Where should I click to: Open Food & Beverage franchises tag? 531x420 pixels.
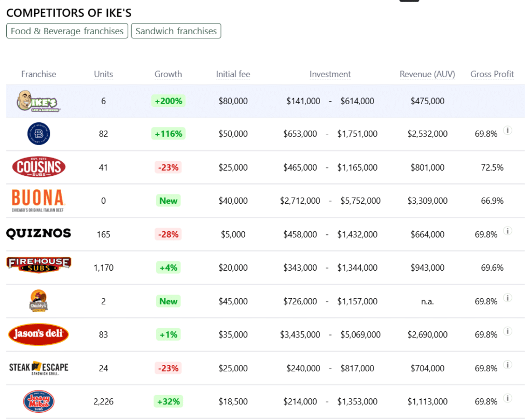coord(67,31)
